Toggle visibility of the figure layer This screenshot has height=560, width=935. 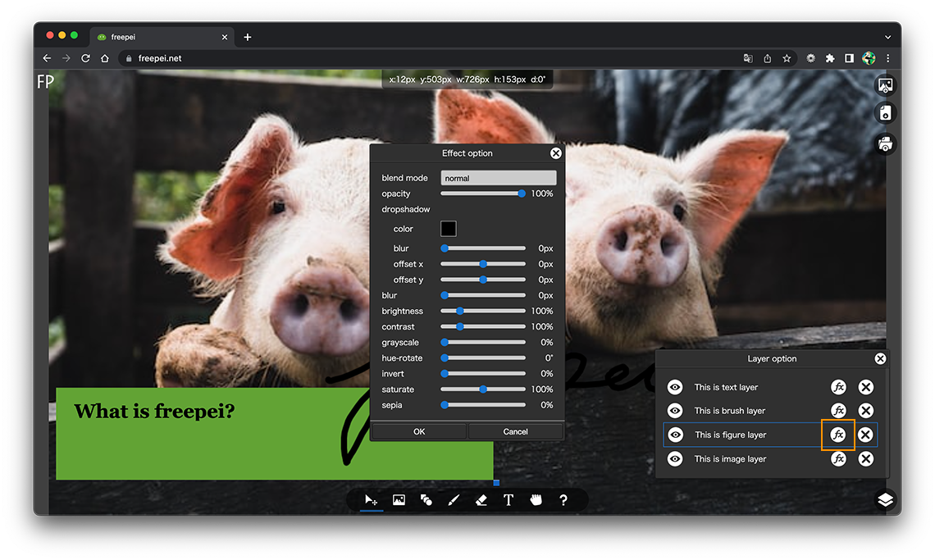pos(675,435)
